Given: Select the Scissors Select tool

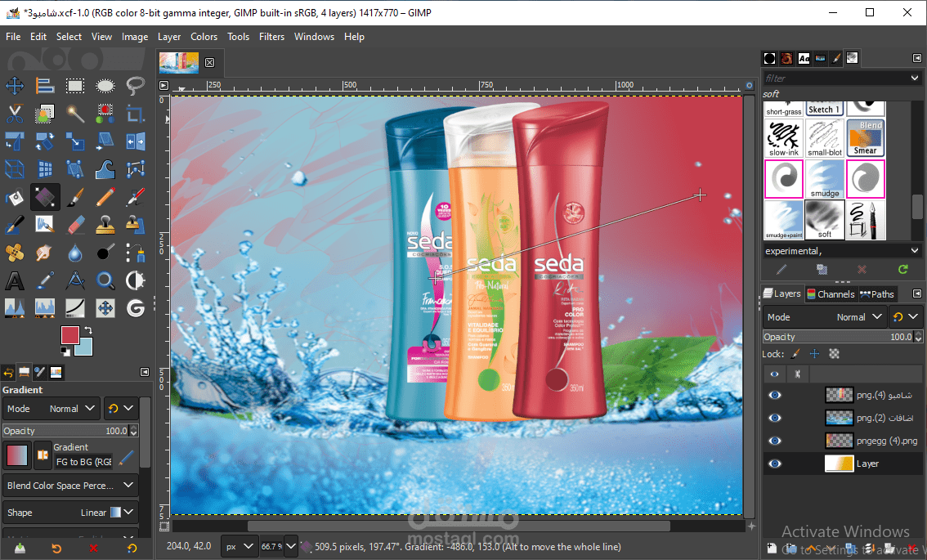Looking at the screenshot, I should point(15,114).
